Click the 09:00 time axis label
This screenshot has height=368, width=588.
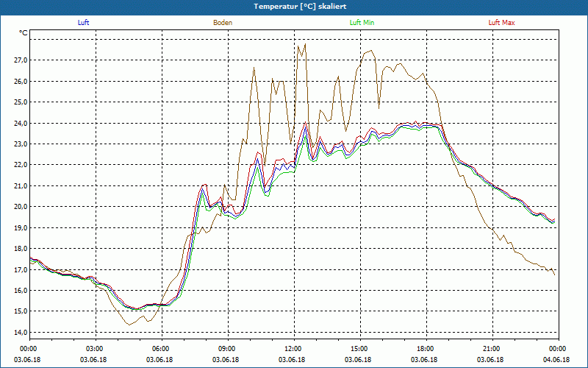click(x=226, y=349)
